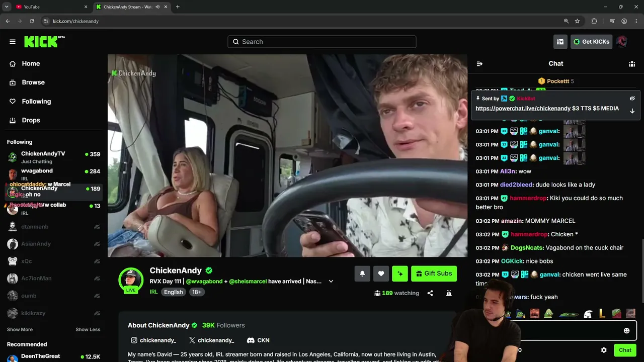The image size is (644, 362).
Task: Expand the stream title dropdown arrow
Action: tap(331, 282)
